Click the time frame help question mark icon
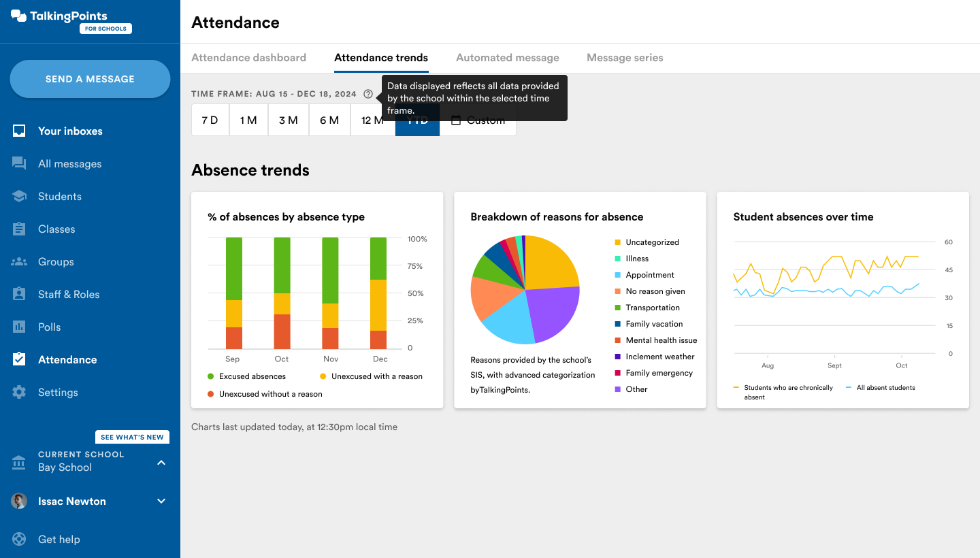Viewport: 980px width, 558px height. (x=368, y=94)
